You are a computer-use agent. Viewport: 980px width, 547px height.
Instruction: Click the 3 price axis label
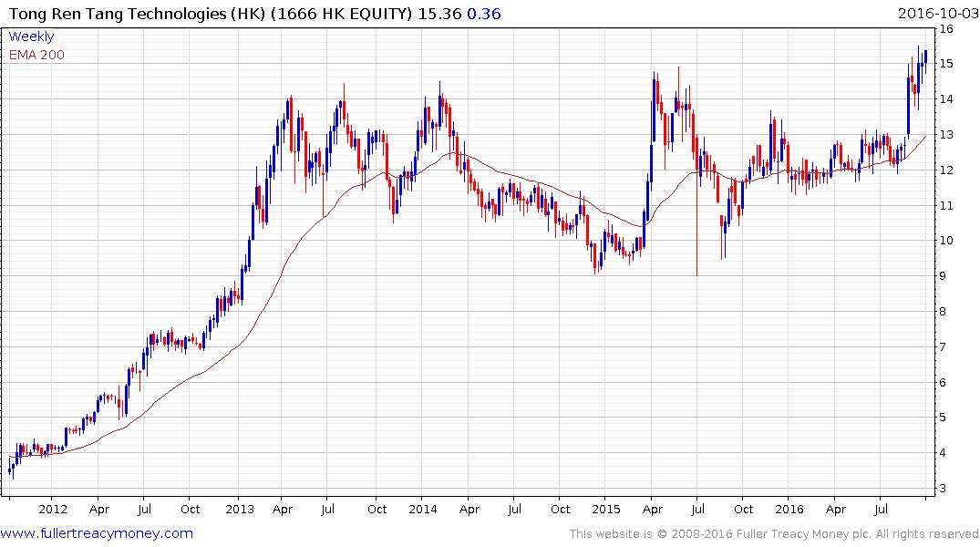point(944,489)
